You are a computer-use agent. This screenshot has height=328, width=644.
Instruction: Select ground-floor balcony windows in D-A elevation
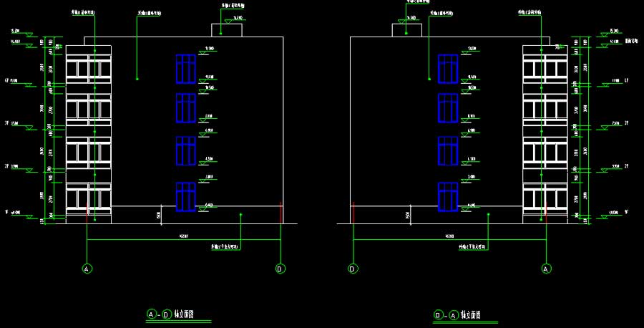(x=545, y=198)
